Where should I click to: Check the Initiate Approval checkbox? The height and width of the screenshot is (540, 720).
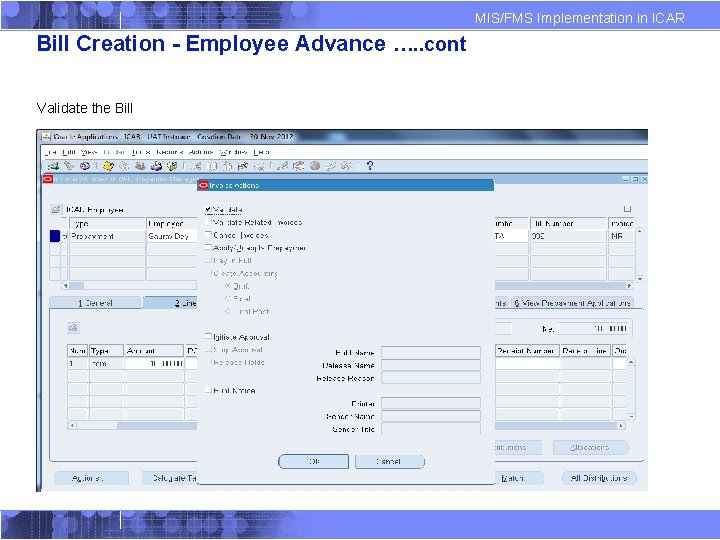click(x=208, y=337)
